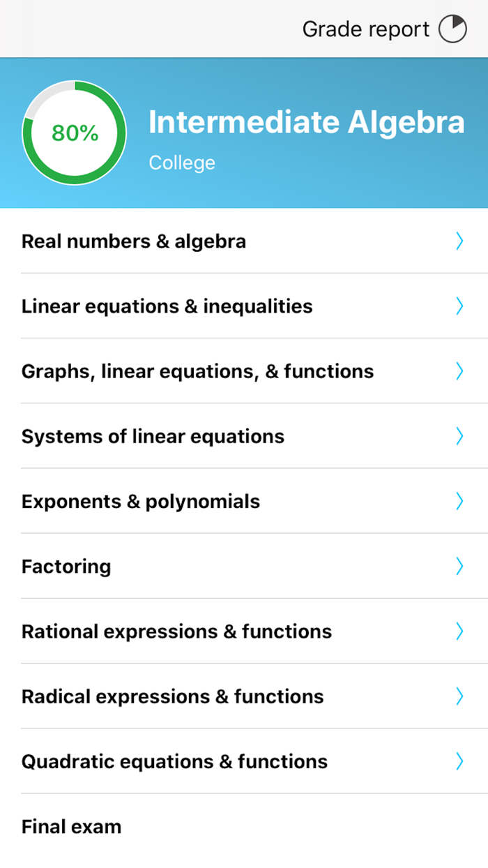488x868 pixels.
Task: Open the Quadratic equations & functions chapter
Action: click(x=174, y=761)
